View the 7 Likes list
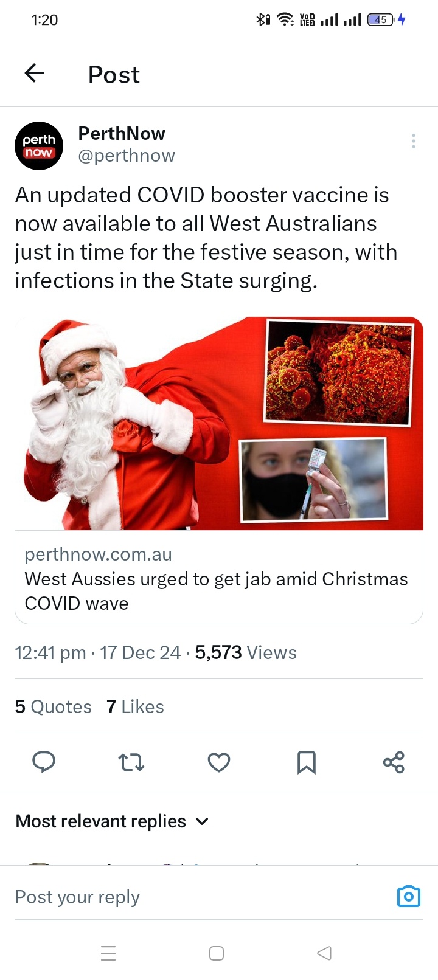 135,706
